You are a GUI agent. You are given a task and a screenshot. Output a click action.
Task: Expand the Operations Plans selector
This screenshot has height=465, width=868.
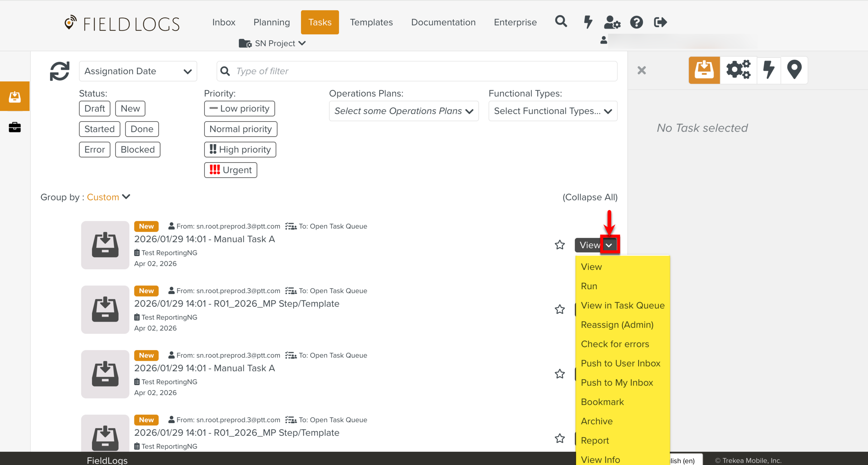(x=403, y=111)
